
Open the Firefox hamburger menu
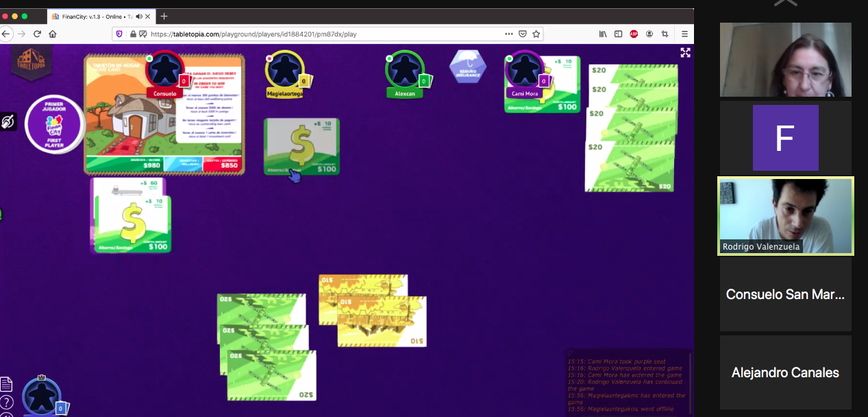coord(684,34)
